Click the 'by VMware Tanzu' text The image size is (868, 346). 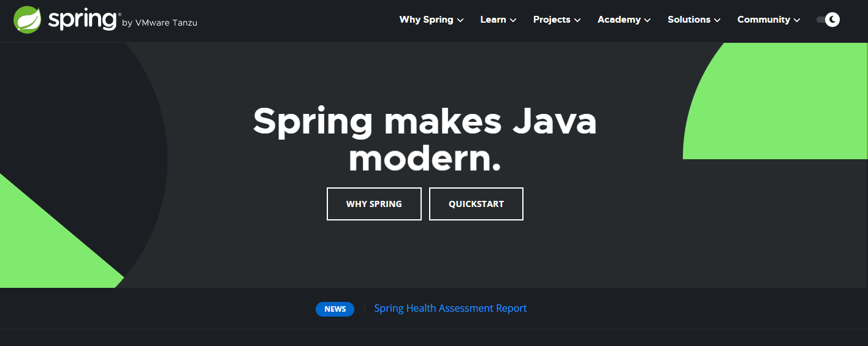[159, 23]
